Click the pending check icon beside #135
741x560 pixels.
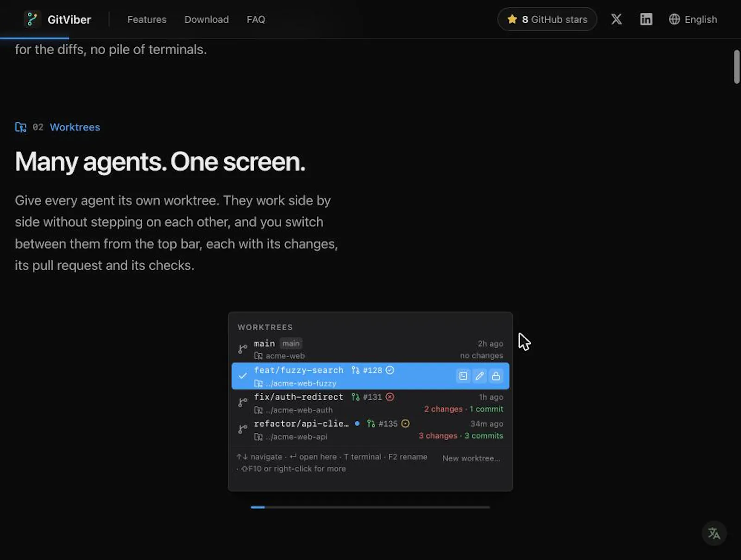pyautogui.click(x=405, y=423)
